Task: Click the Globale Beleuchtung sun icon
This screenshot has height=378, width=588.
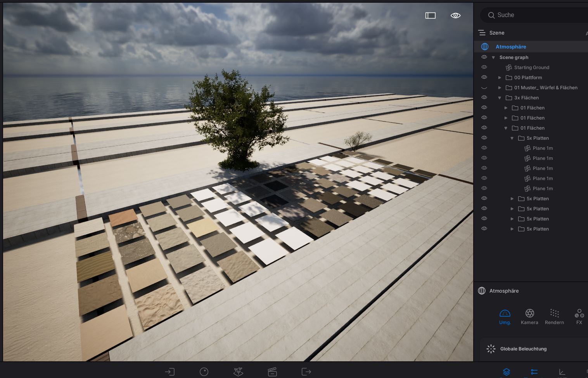Action: pos(491,349)
